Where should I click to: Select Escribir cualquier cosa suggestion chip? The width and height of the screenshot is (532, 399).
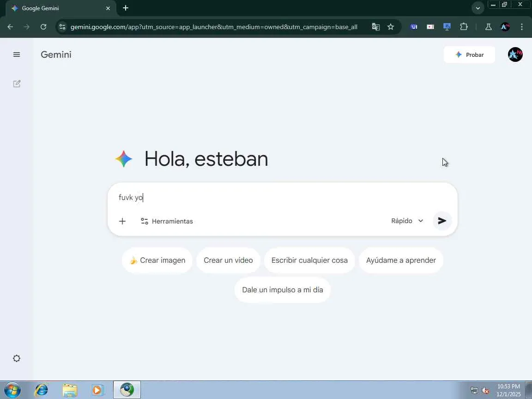309,260
